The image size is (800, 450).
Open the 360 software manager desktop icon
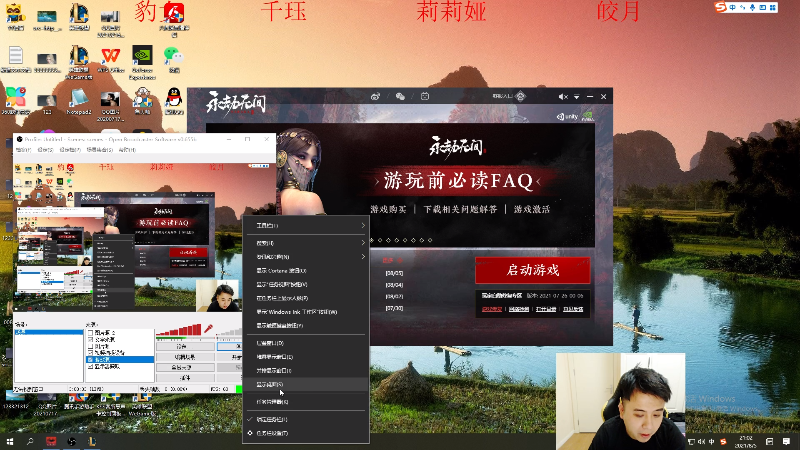tap(15, 101)
